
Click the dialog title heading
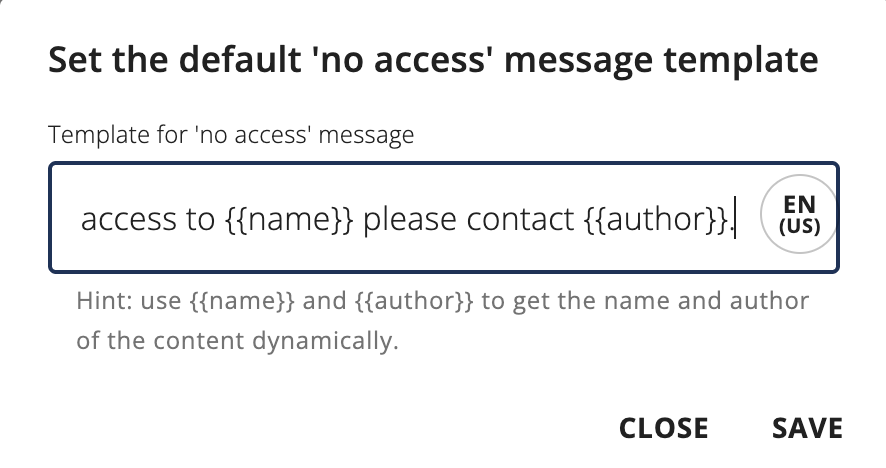pos(433,60)
